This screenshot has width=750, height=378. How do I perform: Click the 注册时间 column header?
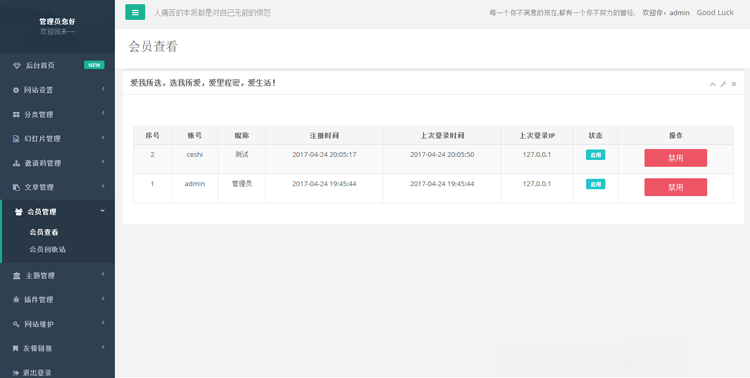[324, 135]
